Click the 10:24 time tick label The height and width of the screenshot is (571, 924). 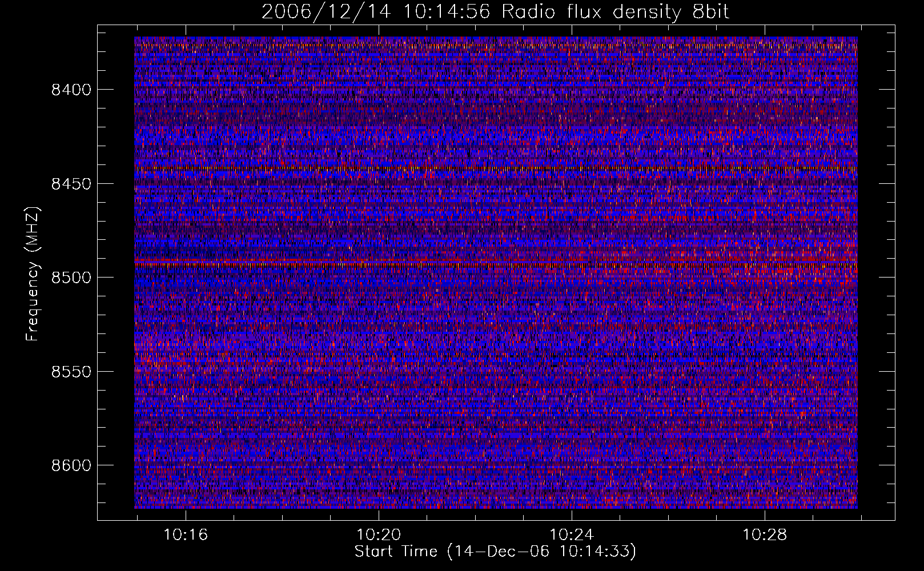pyautogui.click(x=572, y=535)
